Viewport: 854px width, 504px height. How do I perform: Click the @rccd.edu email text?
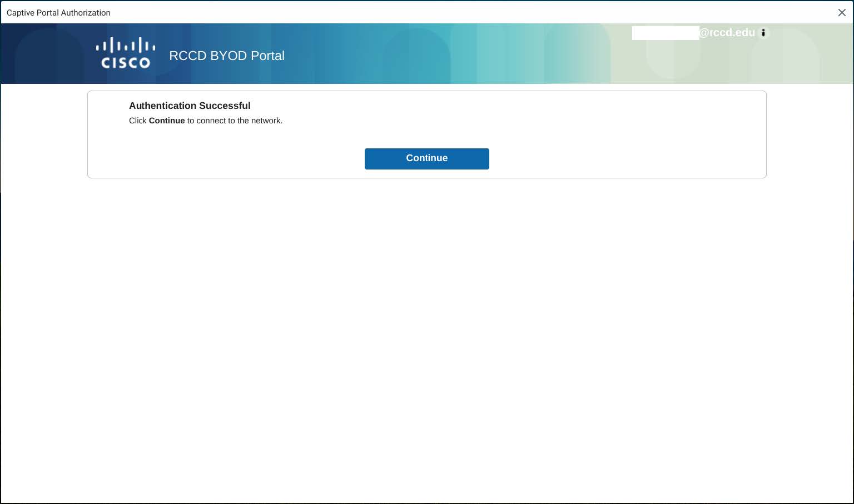(x=728, y=32)
